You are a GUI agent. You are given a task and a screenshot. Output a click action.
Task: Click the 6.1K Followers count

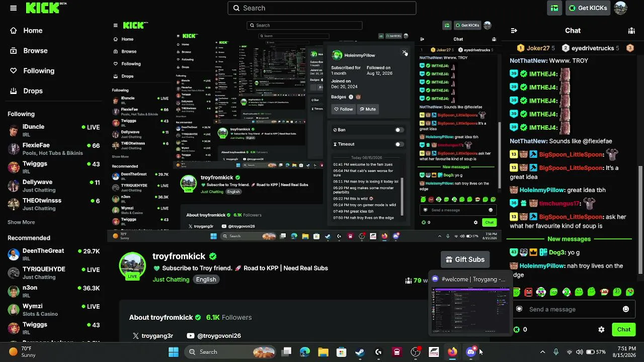[x=229, y=317]
